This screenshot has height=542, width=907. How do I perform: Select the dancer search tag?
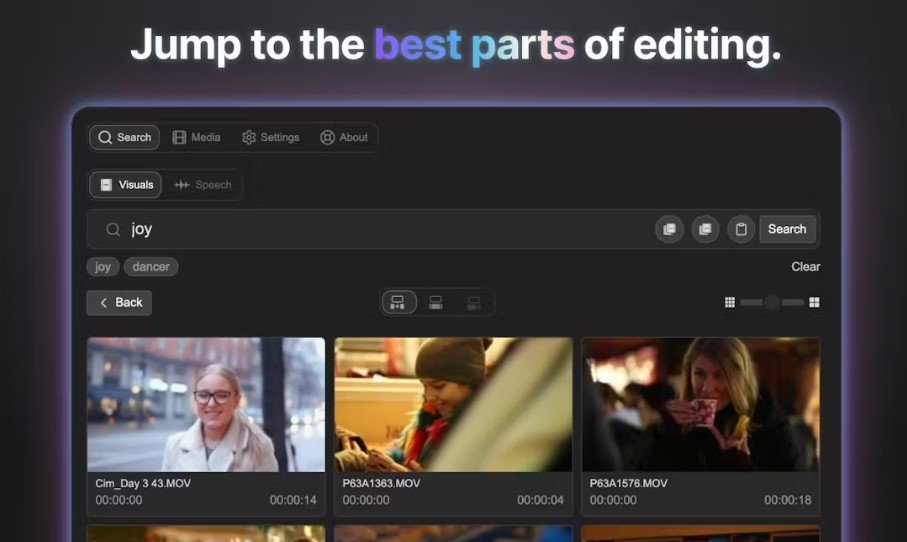tap(151, 267)
